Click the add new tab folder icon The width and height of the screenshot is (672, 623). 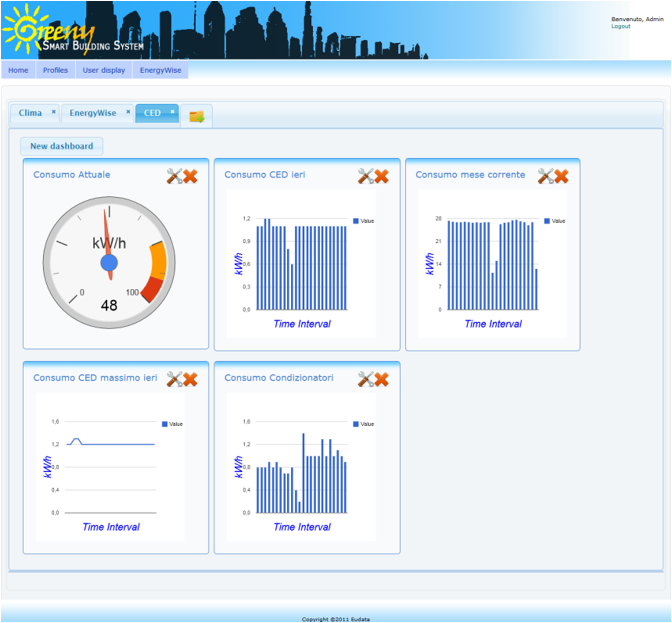[x=197, y=116]
